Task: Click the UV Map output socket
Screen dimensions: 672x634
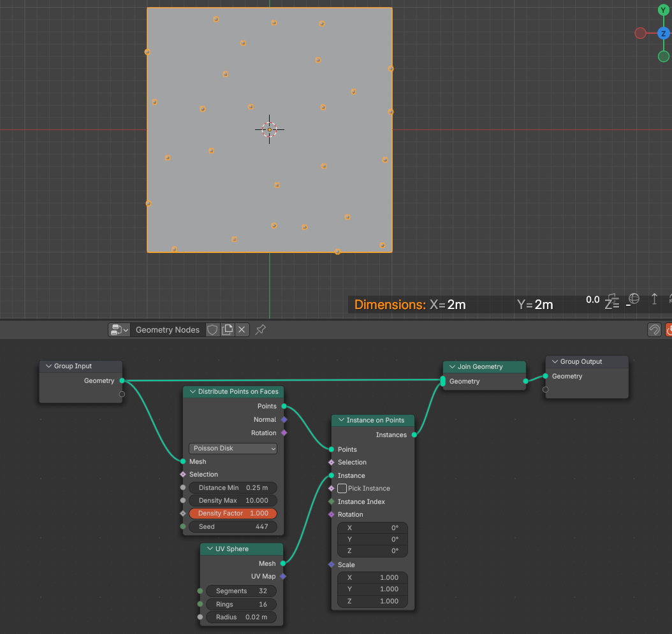Action: [x=283, y=576]
